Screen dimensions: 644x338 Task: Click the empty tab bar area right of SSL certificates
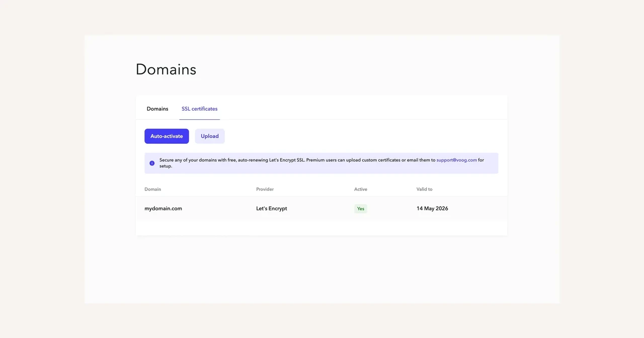tap(362, 109)
